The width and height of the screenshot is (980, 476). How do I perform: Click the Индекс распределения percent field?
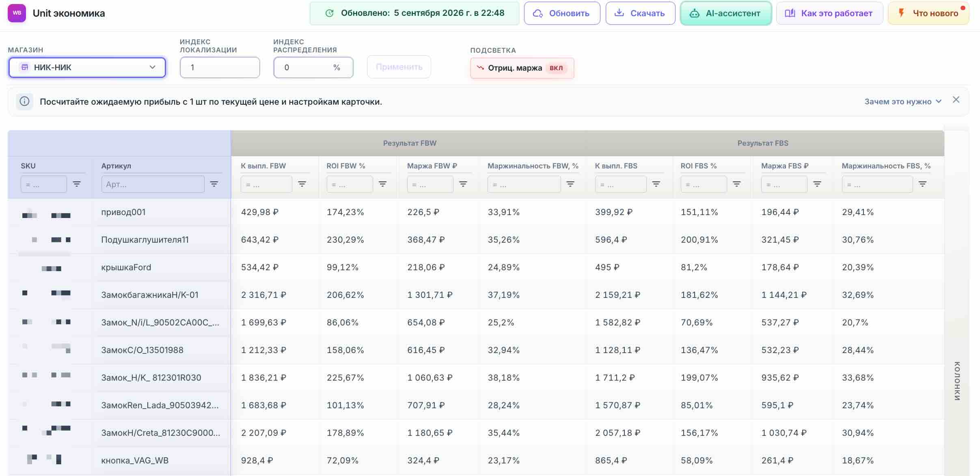pyautogui.click(x=313, y=67)
